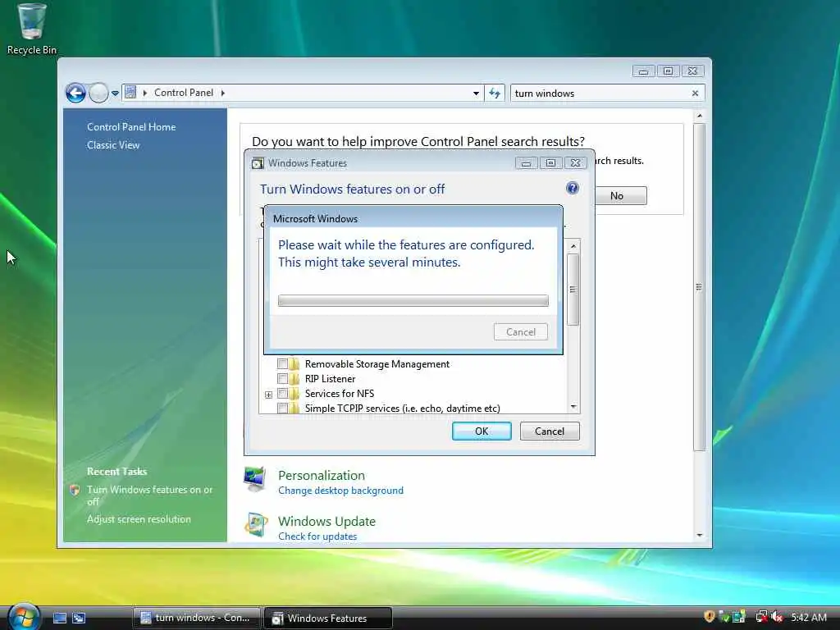Open recent task Adjust screen resolution
Screen dimensions: 840x630
click(139, 519)
